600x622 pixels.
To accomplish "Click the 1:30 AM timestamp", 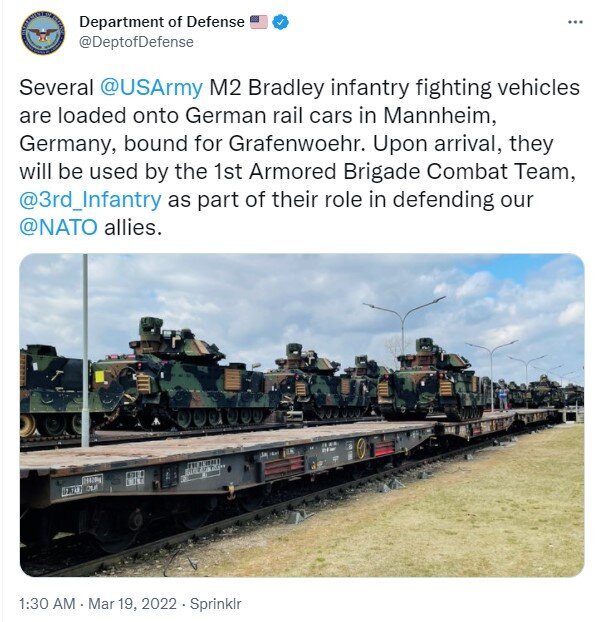I will pyautogui.click(x=47, y=604).
